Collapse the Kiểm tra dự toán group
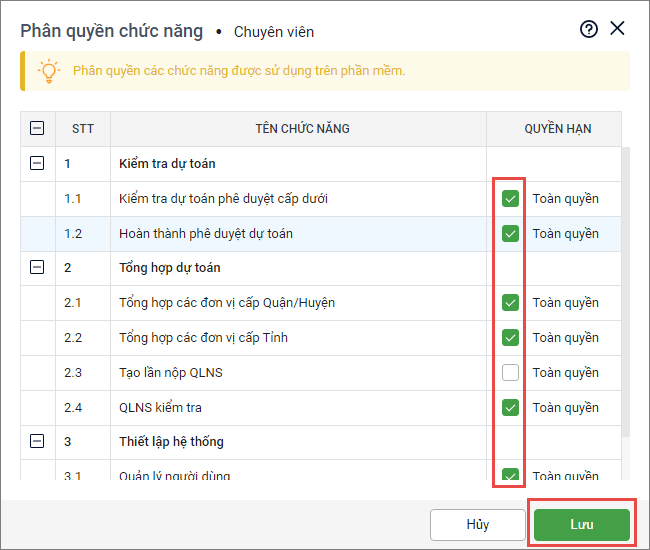Image resolution: width=650 pixels, height=550 pixels. (x=37, y=163)
